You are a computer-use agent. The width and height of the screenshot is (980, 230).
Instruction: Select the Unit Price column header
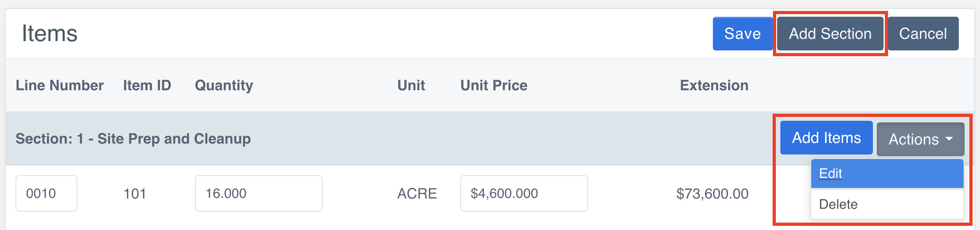coord(494,85)
